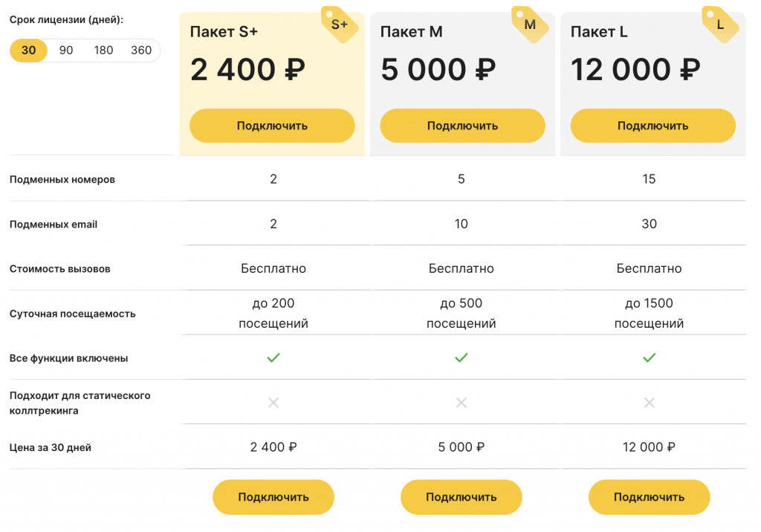Screen dimensions: 761x532
Task: Click the L price tag icon
Action: coord(720,25)
